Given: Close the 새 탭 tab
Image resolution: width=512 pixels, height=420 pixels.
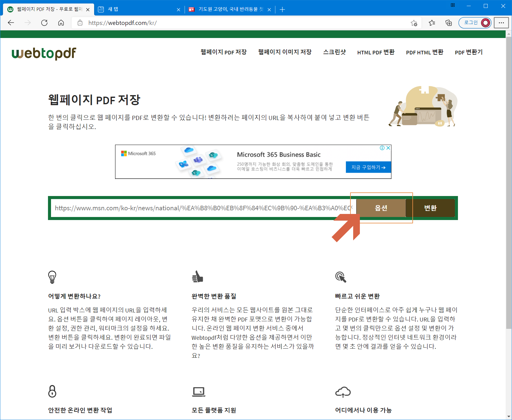Looking at the screenshot, I should point(179,10).
